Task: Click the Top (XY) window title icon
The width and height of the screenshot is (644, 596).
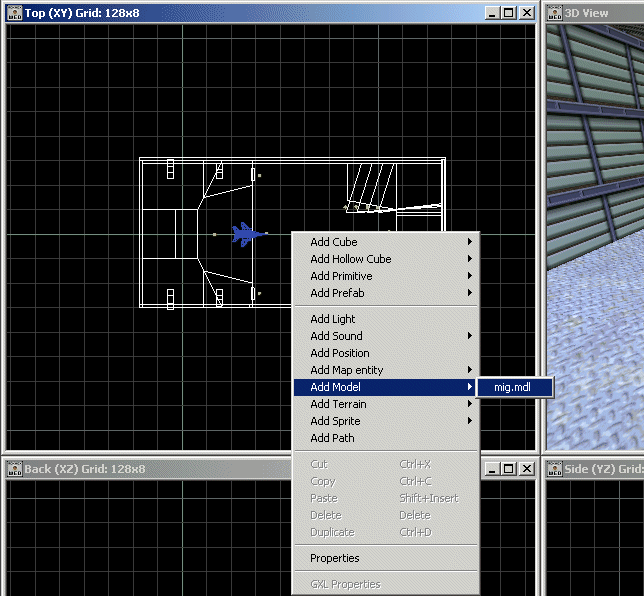Action: tap(14, 13)
